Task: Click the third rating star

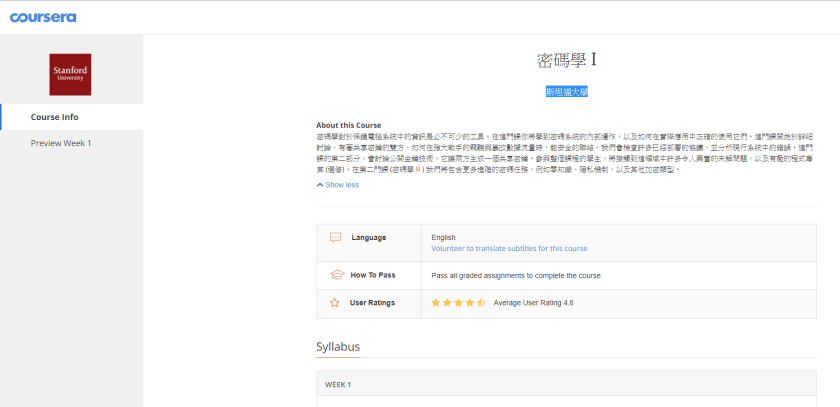Action: 459,303
